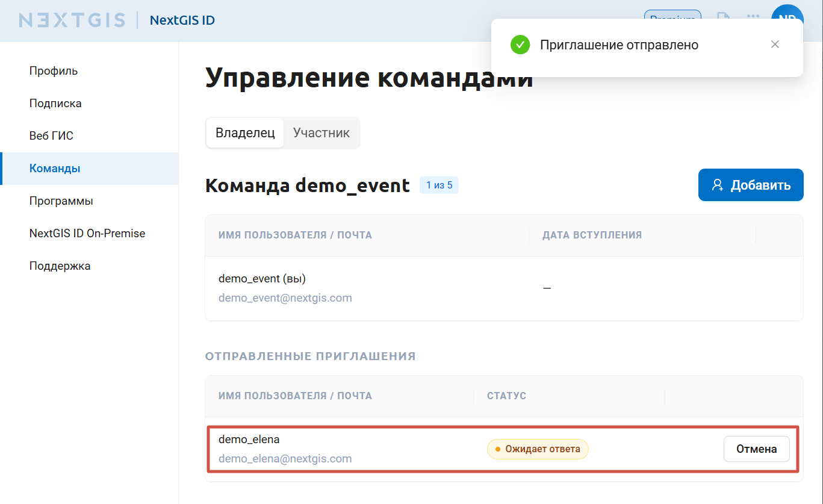Select the demo_elena user name
Viewport: 823px width, 504px height.
pos(249,440)
